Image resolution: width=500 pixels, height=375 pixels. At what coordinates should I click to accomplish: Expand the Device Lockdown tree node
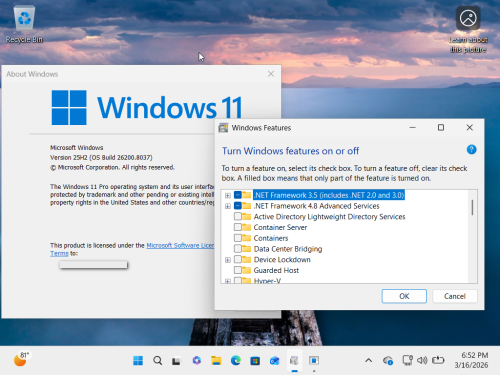click(x=228, y=260)
